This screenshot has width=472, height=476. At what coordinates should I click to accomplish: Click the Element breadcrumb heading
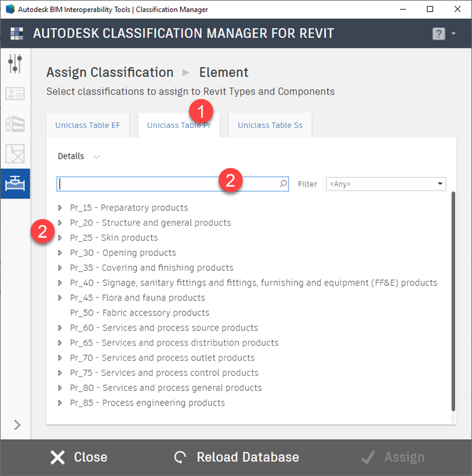pyautogui.click(x=224, y=72)
